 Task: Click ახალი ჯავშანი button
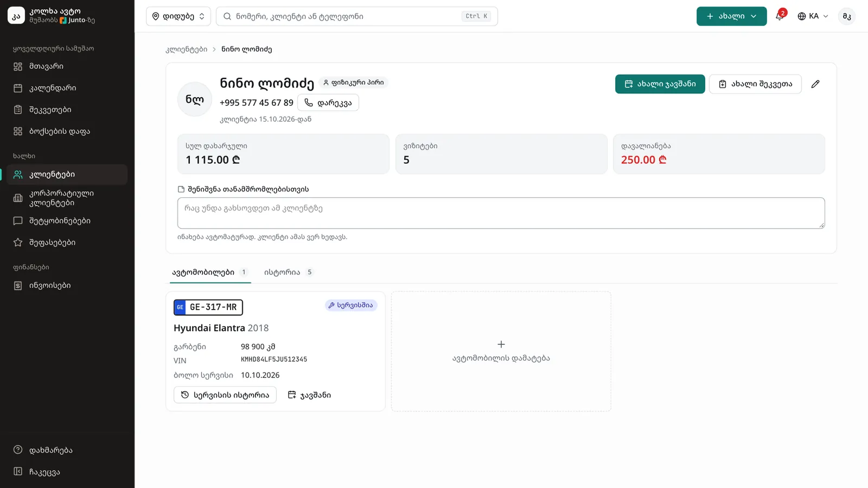[x=660, y=84]
